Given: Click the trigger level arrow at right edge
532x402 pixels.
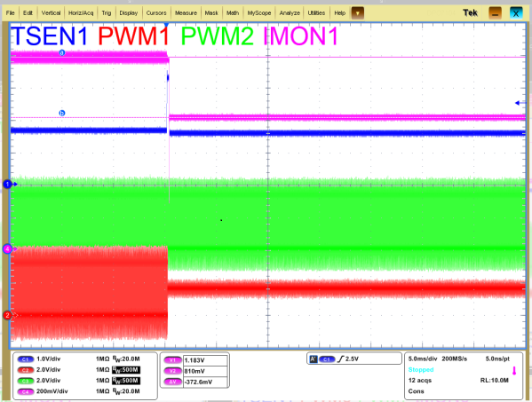Looking at the screenshot, I should tap(518, 103).
